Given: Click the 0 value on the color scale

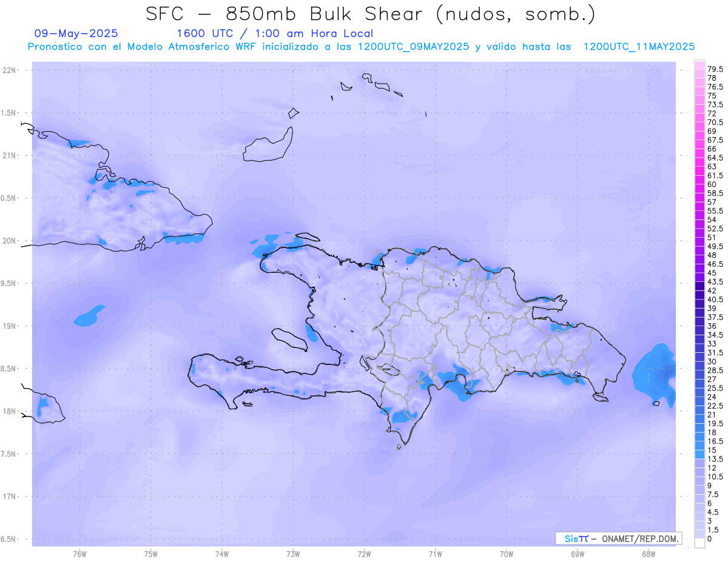Looking at the screenshot, I should point(710,539).
